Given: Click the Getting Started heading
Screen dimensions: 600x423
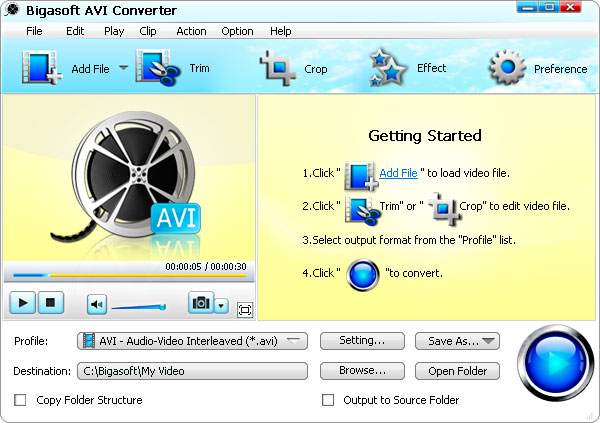Looking at the screenshot, I should [425, 136].
